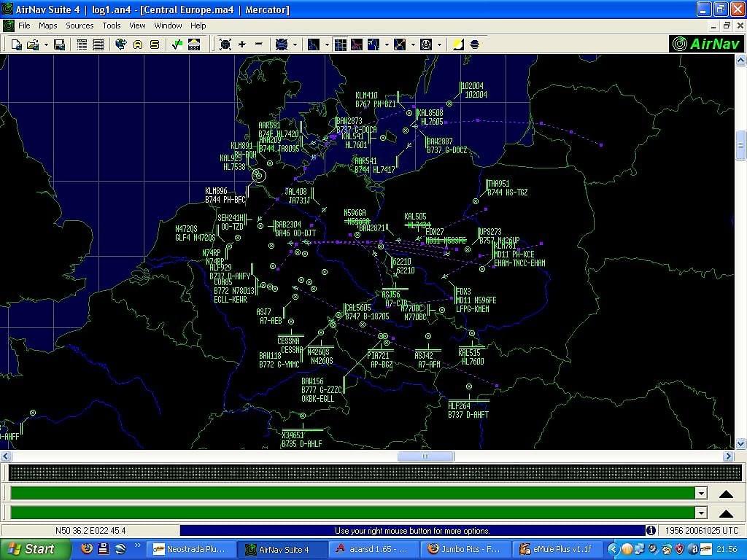Click the yellow 'A' toolbar icon
Image resolution: width=747 pixels, height=560 pixels.
138,44
